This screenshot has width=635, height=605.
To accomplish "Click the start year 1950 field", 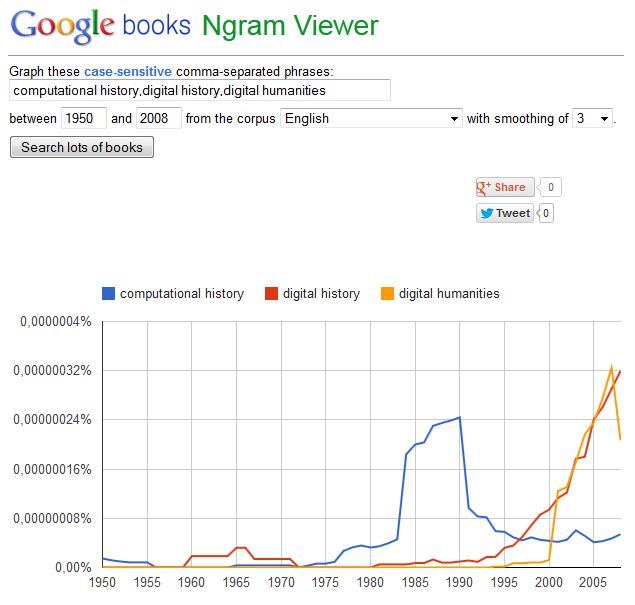I will (x=84, y=119).
